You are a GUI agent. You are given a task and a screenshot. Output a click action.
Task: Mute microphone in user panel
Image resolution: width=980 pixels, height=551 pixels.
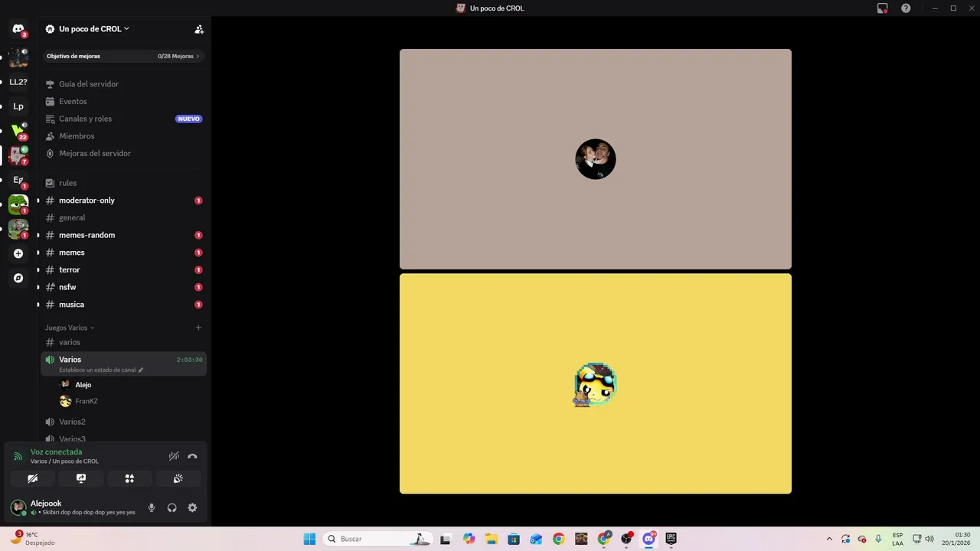152,507
